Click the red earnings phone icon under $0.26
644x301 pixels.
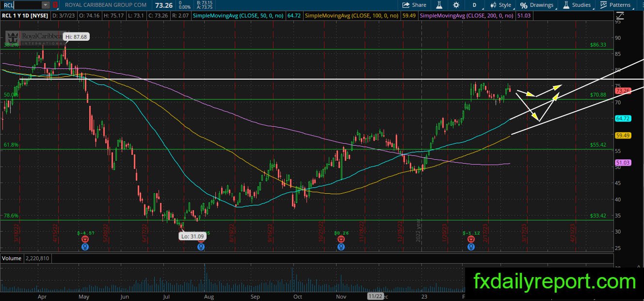(x=342, y=239)
